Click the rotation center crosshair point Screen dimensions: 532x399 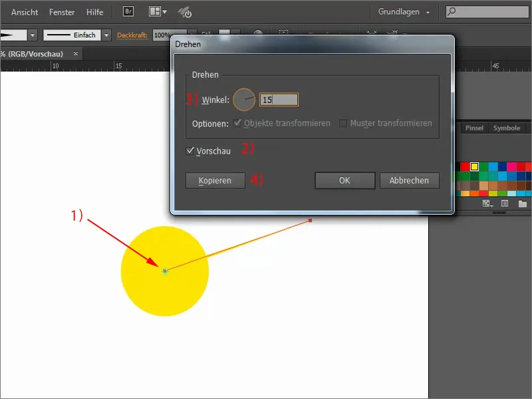pos(165,271)
